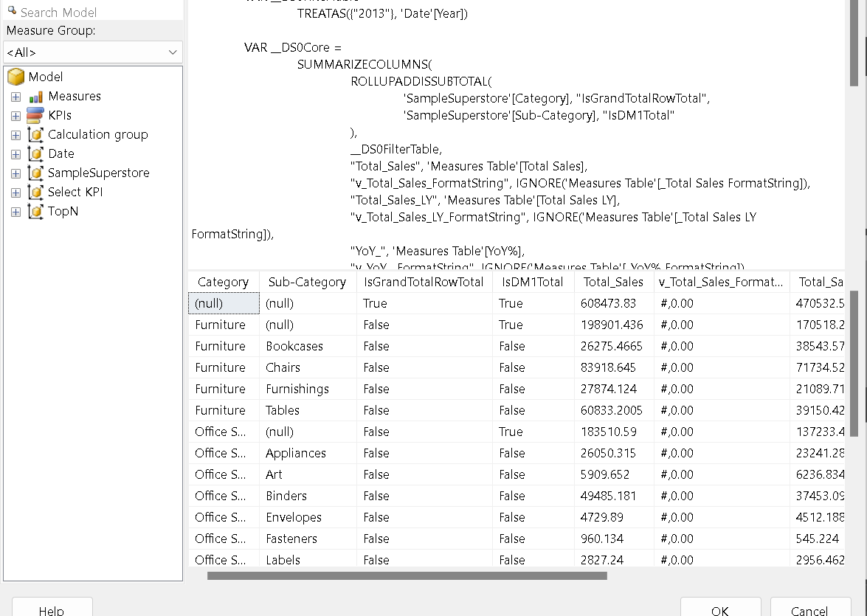
Task: Click the TopN table icon
Action: pyautogui.click(x=35, y=211)
